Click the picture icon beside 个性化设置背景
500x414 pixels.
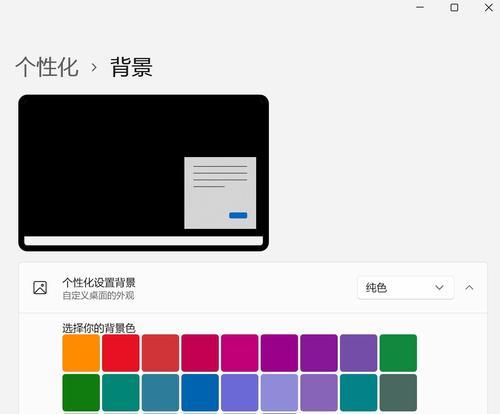[40, 288]
